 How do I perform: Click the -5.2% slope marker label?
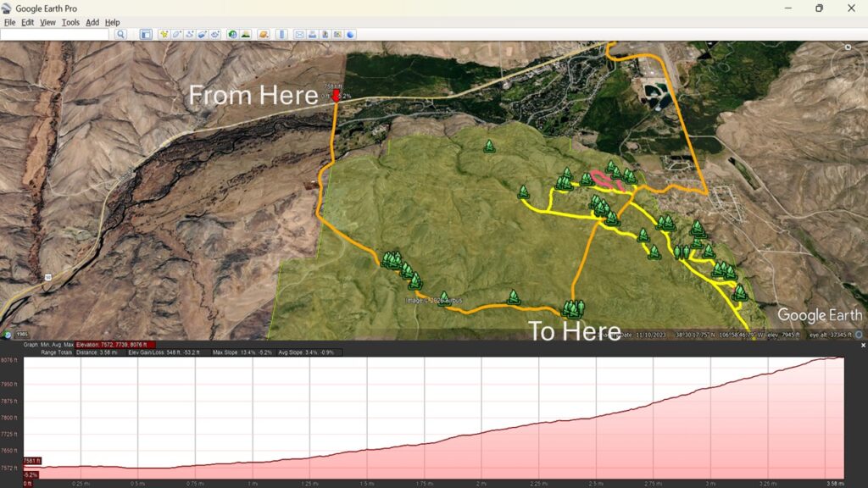pyautogui.click(x=31, y=474)
